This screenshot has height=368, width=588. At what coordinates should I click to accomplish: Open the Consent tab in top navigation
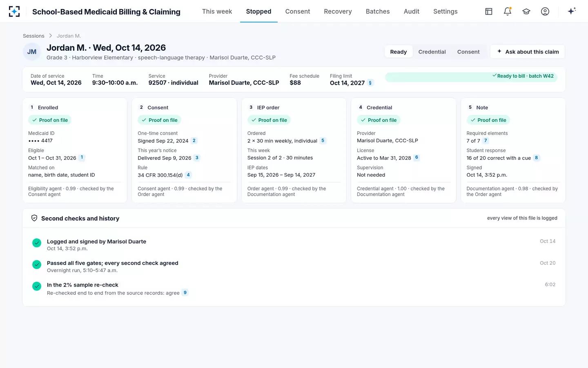[298, 11]
